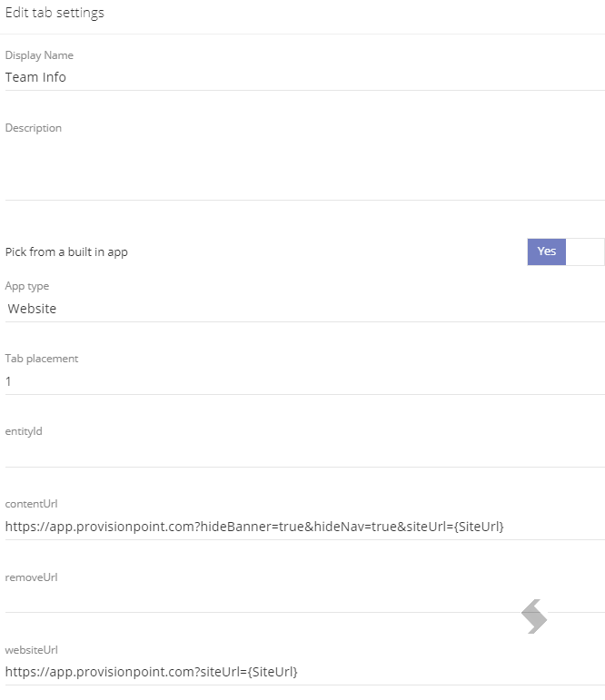605x700 pixels.
Task: Click the white empty side of the Yes toggle
Action: tap(585, 251)
